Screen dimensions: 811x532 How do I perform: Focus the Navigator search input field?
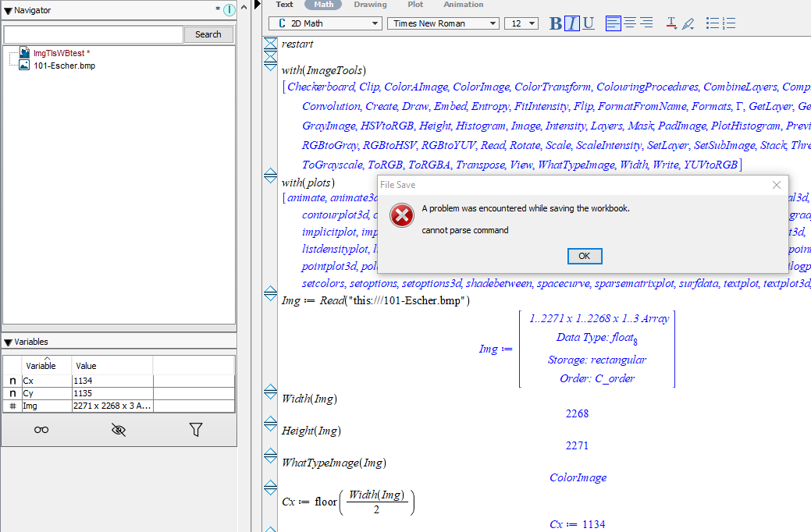[x=93, y=34]
